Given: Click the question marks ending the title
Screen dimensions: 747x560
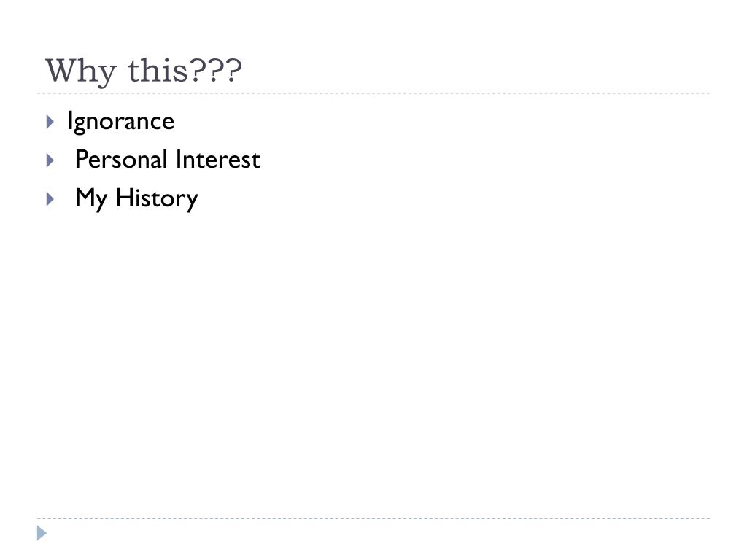Looking at the screenshot, I should point(216,71).
